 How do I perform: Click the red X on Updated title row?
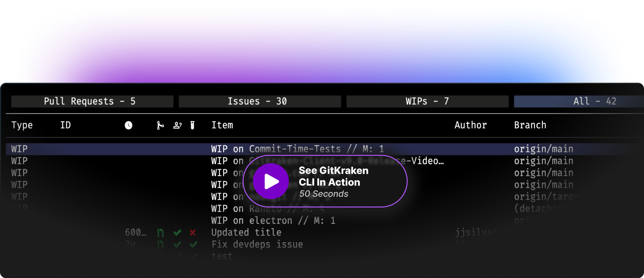[x=193, y=233]
